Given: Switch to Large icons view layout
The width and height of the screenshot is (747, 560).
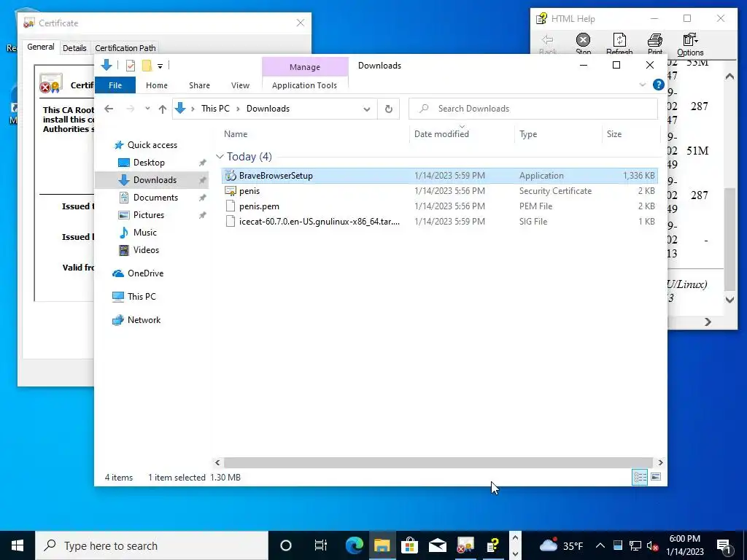Looking at the screenshot, I should pyautogui.click(x=656, y=477).
